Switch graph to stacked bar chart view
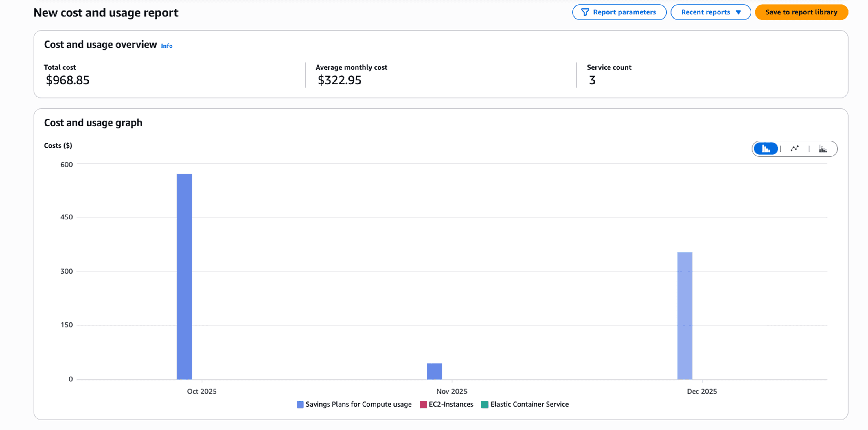 point(823,149)
